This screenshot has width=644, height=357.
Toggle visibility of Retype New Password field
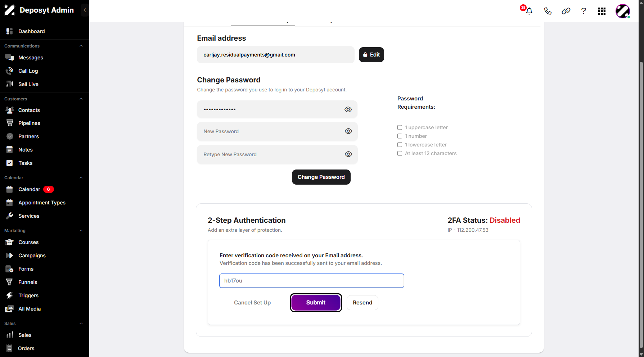tap(348, 154)
